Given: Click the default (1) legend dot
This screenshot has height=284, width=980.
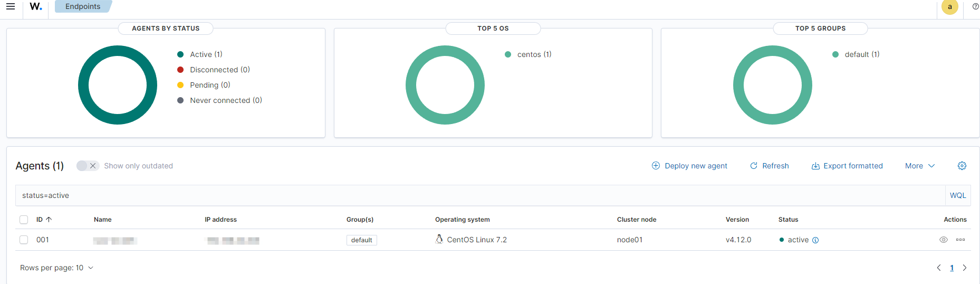Looking at the screenshot, I should pyautogui.click(x=835, y=54).
